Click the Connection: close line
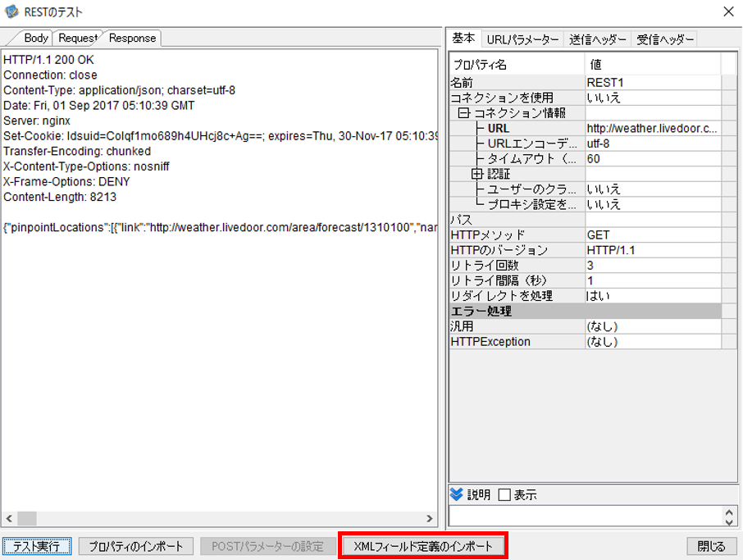 click(50, 75)
